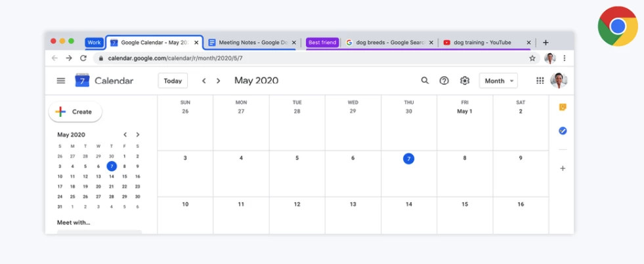Collapse the Best friend tab group
Image resolution: width=644 pixels, height=264 pixels.
tap(322, 42)
